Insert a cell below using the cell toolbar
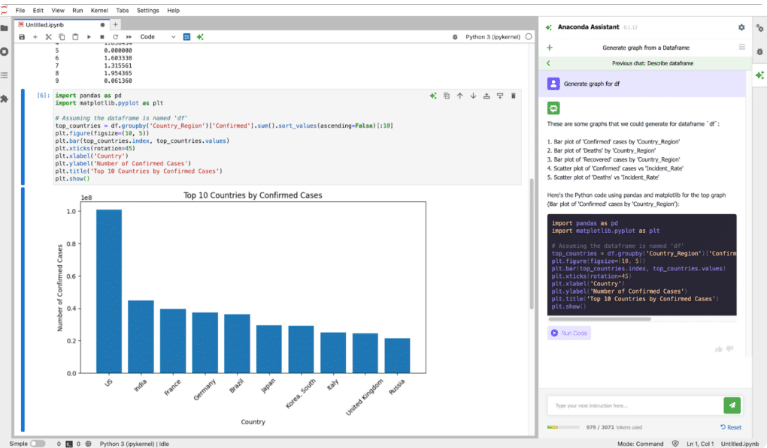This screenshot has height=448, width=767. pyautogui.click(x=500, y=96)
